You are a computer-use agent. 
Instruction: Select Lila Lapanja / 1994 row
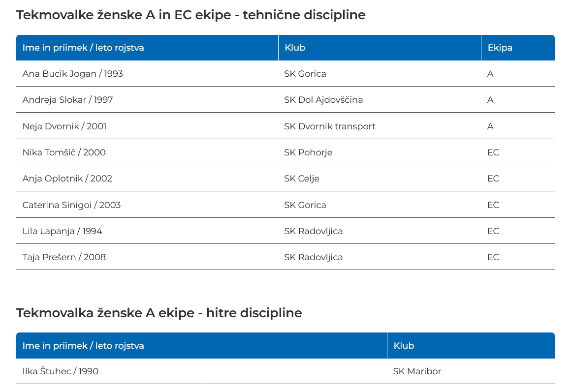point(63,231)
